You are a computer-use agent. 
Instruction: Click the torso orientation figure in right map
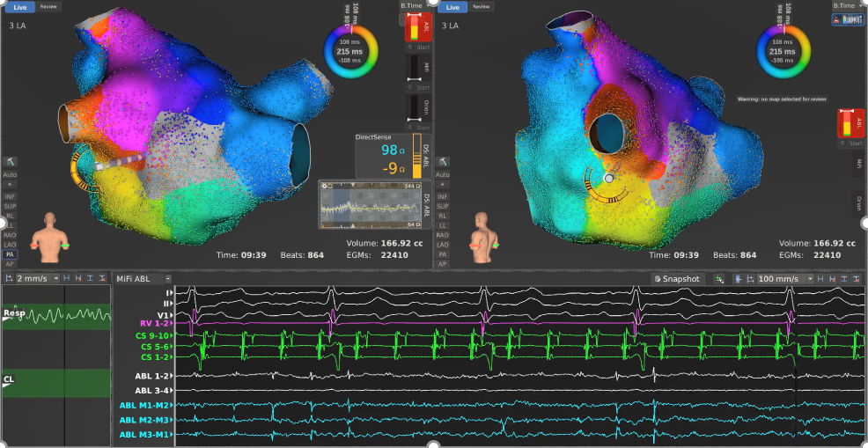[482, 232]
